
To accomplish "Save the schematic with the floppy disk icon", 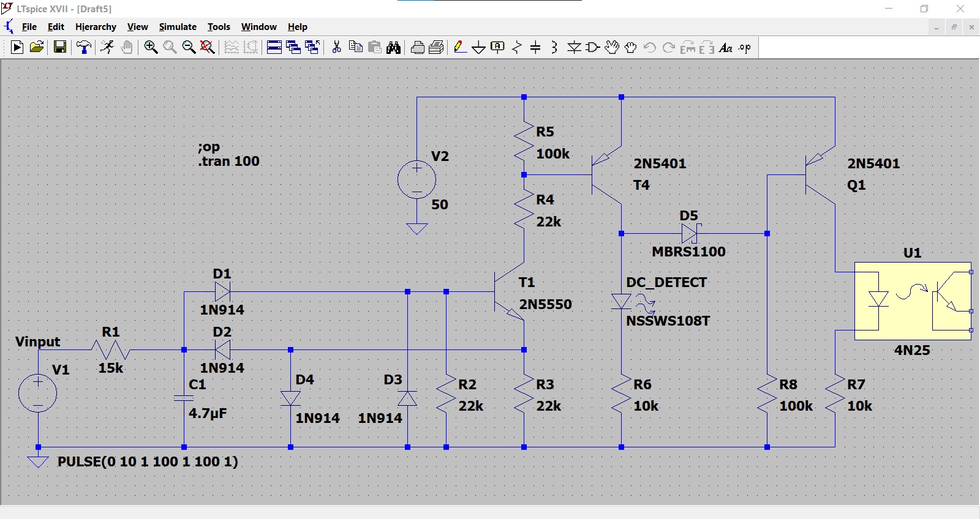I will coord(60,47).
